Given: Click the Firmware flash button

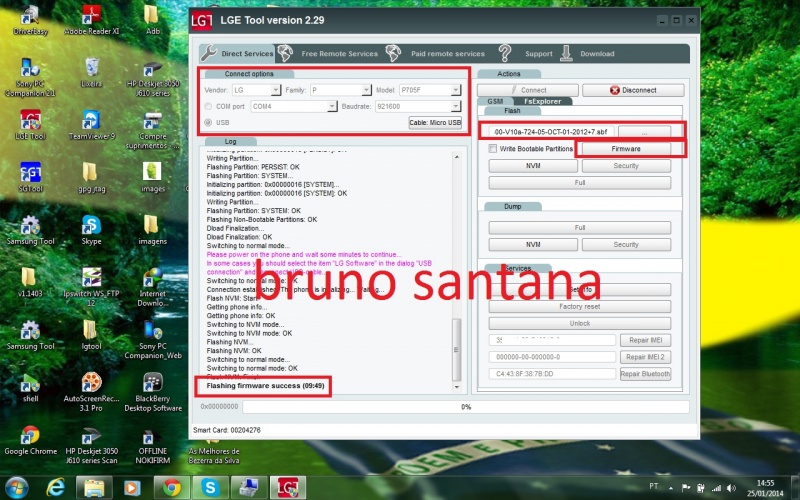Looking at the screenshot, I should [626, 149].
